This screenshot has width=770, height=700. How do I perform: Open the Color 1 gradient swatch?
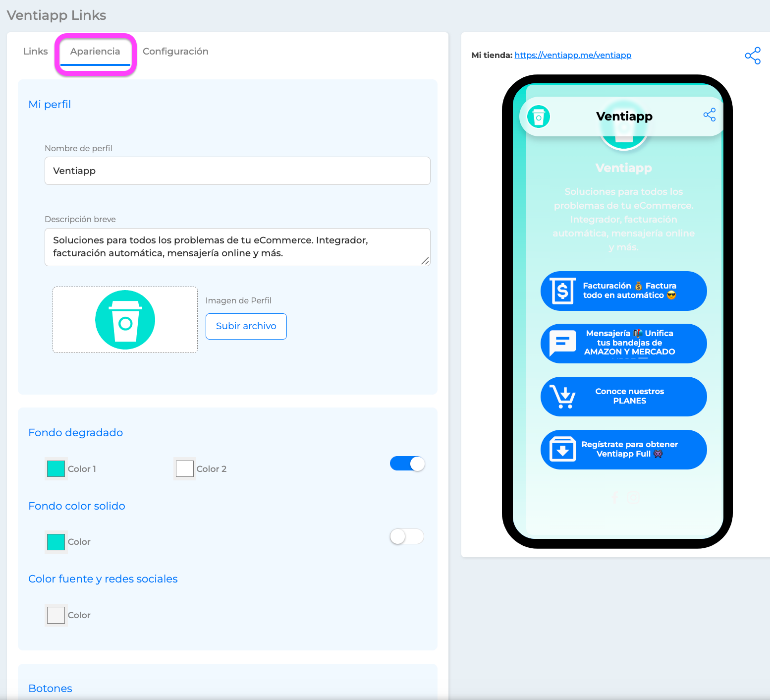56,468
